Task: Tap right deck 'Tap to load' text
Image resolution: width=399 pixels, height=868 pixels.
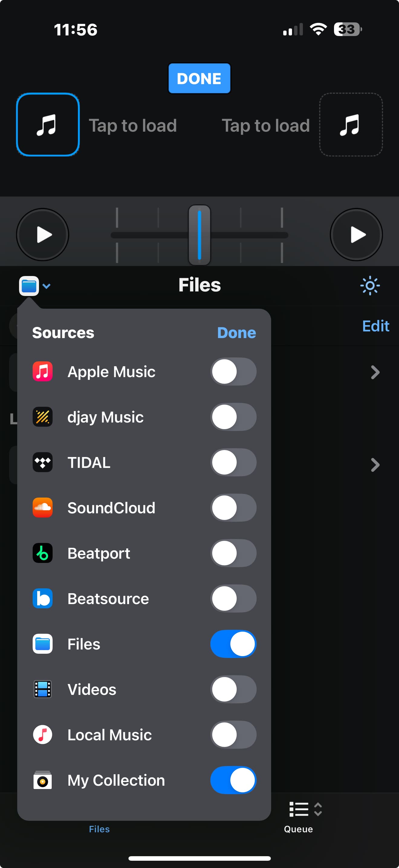Action: pyautogui.click(x=266, y=126)
